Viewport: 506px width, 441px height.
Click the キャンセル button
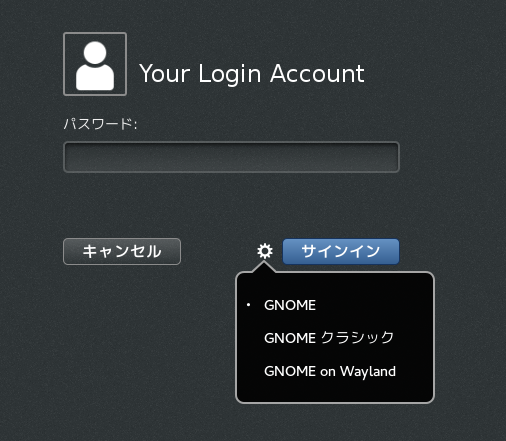pos(122,251)
